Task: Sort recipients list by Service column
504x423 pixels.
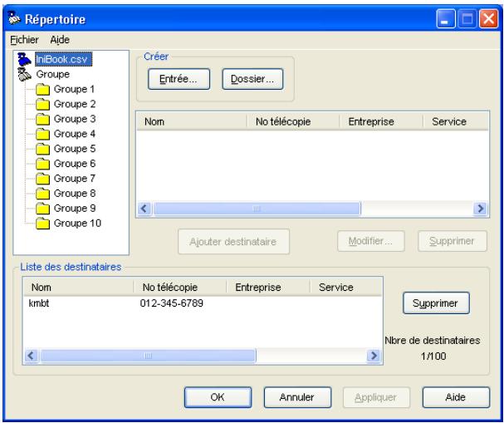Action: click(346, 288)
